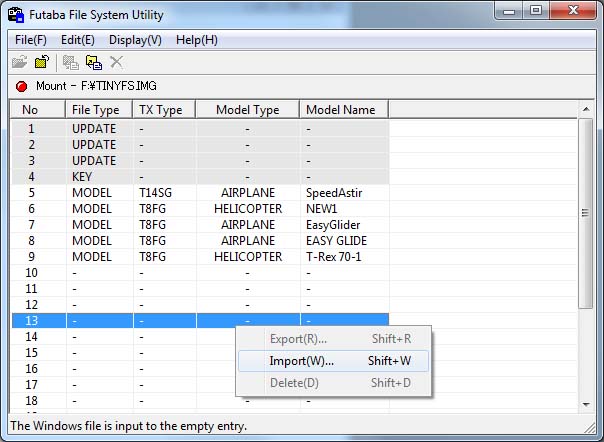Click the File Type column header

[99, 110]
